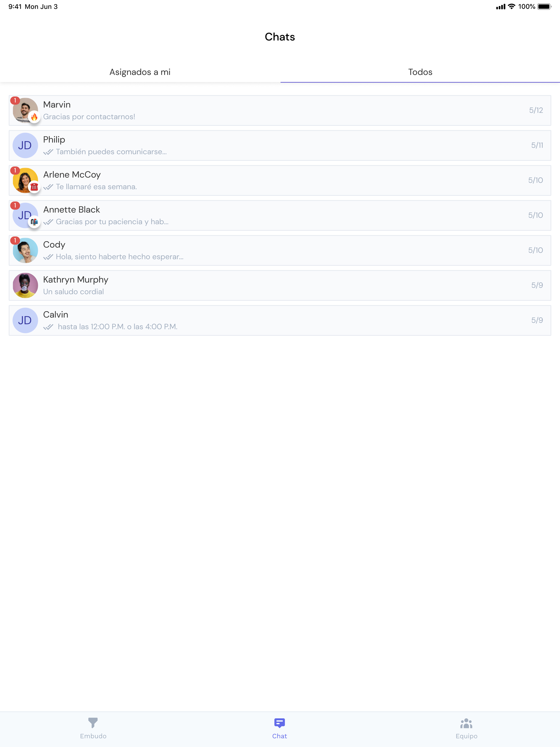Tap the Chat bubble icon in bottom bar
This screenshot has height=747, width=560.
pos(280,723)
